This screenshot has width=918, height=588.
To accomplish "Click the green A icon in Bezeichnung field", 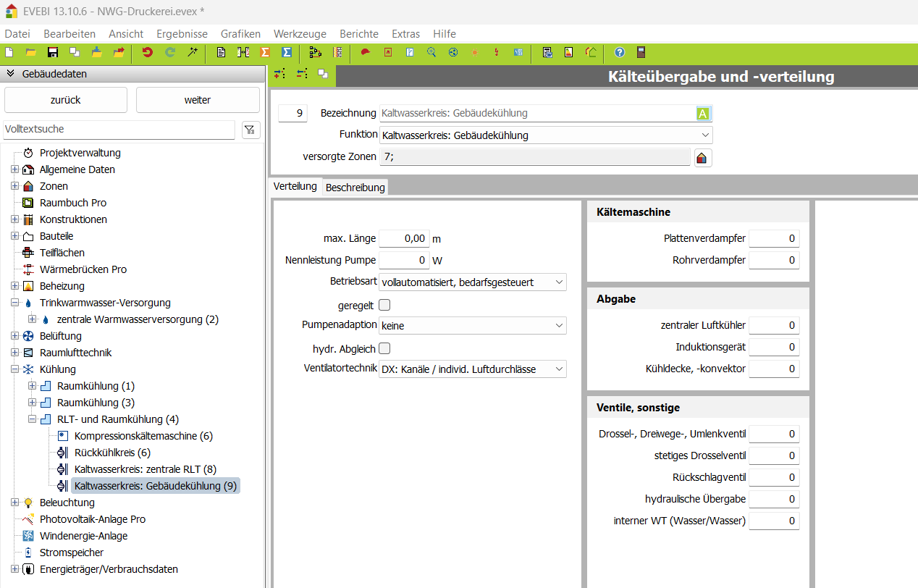I will pos(703,114).
